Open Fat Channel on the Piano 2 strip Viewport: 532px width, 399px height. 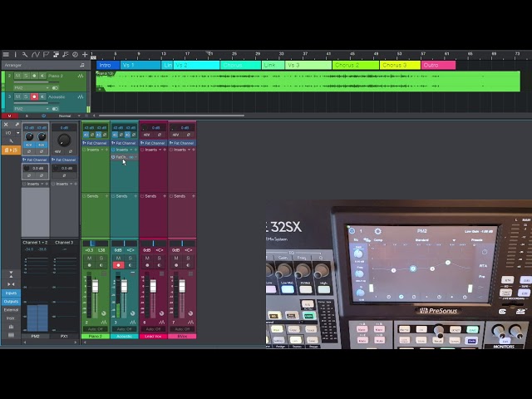pyautogui.click(x=96, y=143)
